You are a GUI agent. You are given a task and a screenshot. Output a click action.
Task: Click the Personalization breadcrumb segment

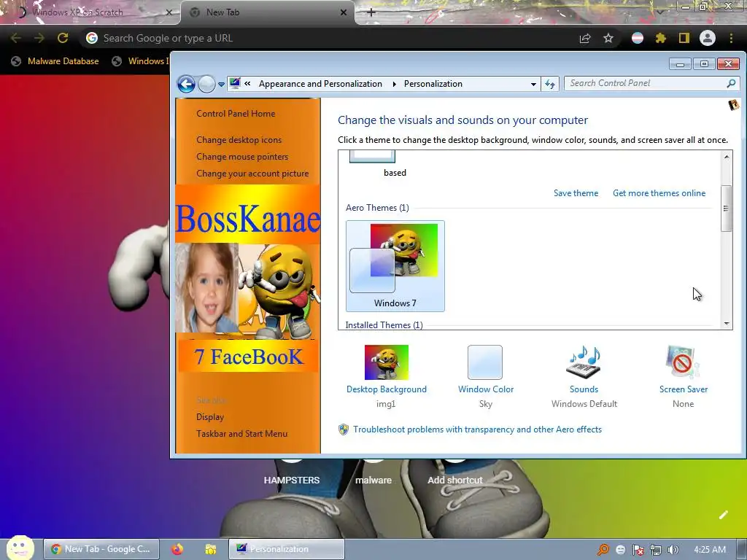(x=433, y=84)
